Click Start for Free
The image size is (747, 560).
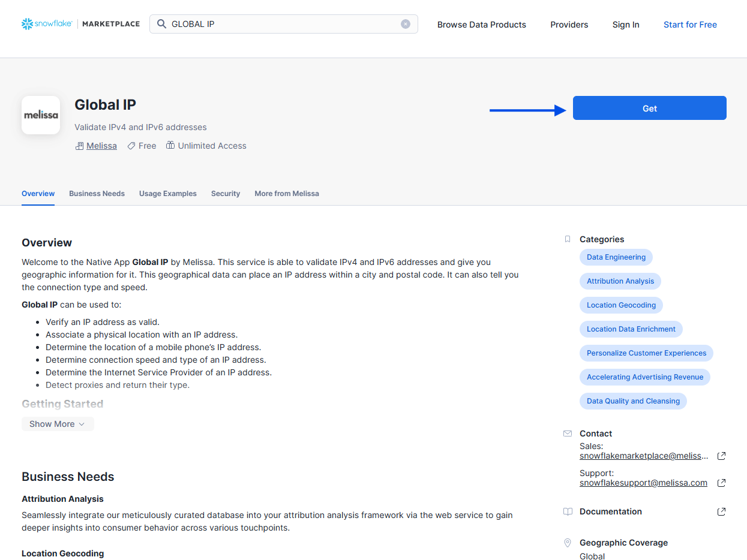tap(690, 25)
